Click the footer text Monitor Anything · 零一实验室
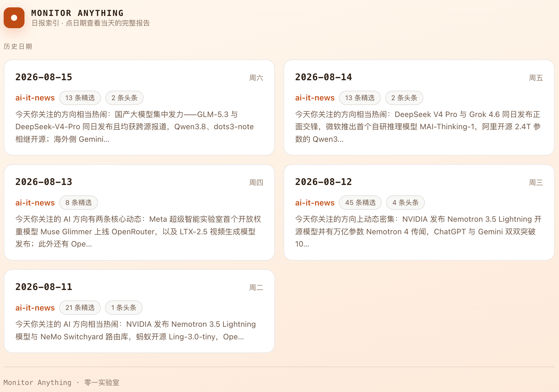The width and height of the screenshot is (559, 392). (61, 383)
